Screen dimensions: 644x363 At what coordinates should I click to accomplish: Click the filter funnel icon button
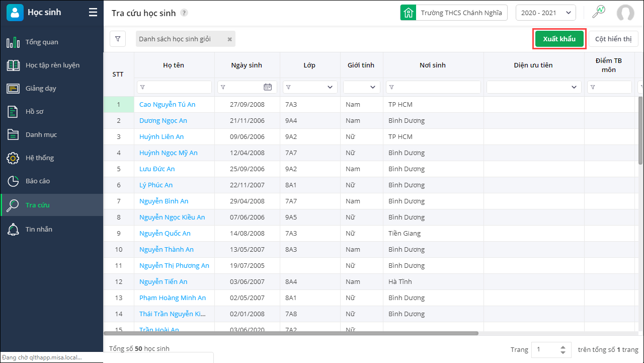coord(118,39)
